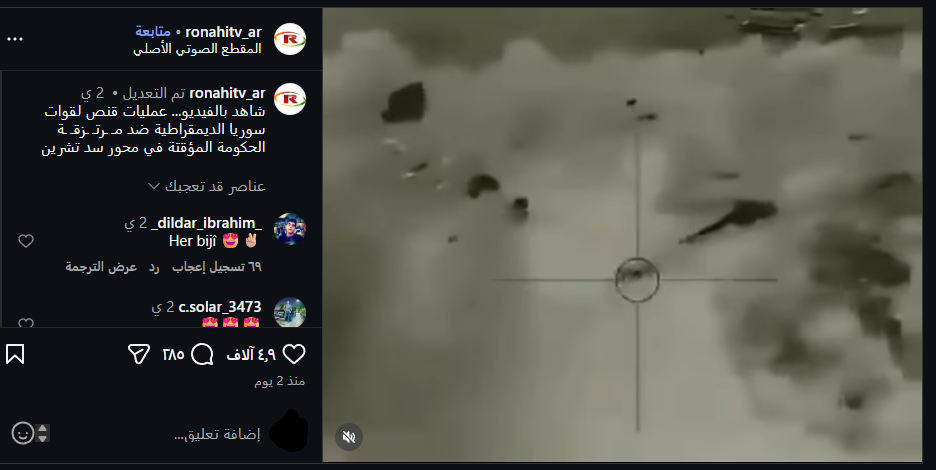This screenshot has width=936, height=470.
Task: Open the original audio المقطع الصوتي الأصلي link
Action: click(x=197, y=48)
